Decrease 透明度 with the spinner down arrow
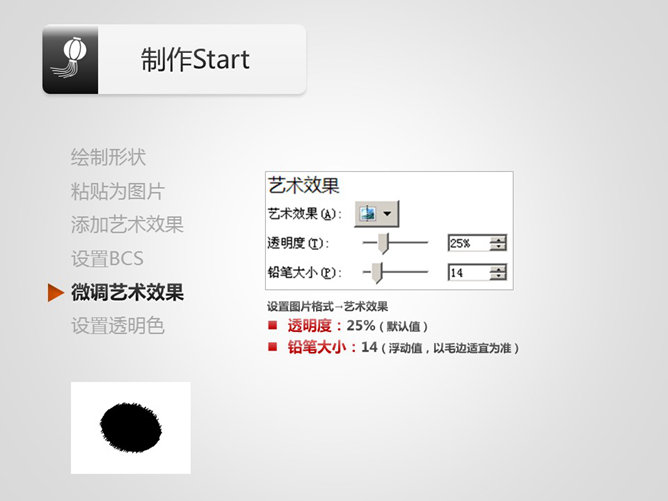668x501 pixels. click(498, 247)
